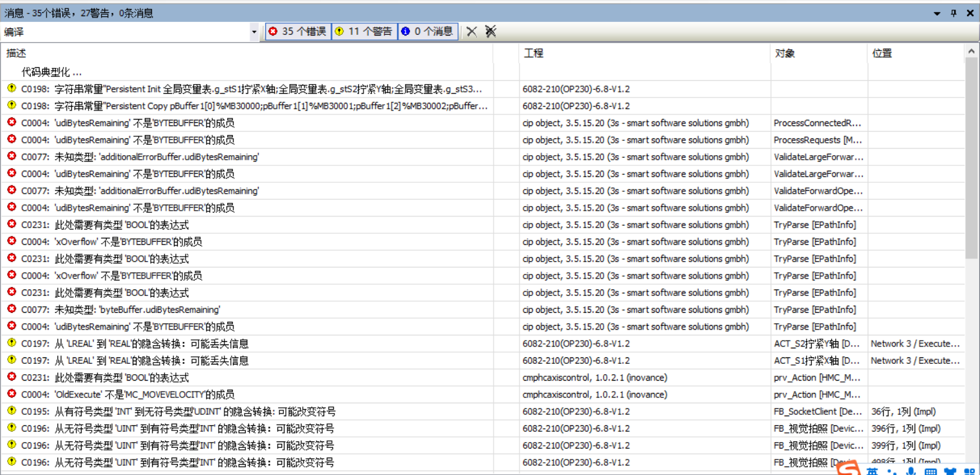This screenshot has width=980, height=475.
Task: Toggle the 0 个消息 messages filter
Action: pos(428,31)
